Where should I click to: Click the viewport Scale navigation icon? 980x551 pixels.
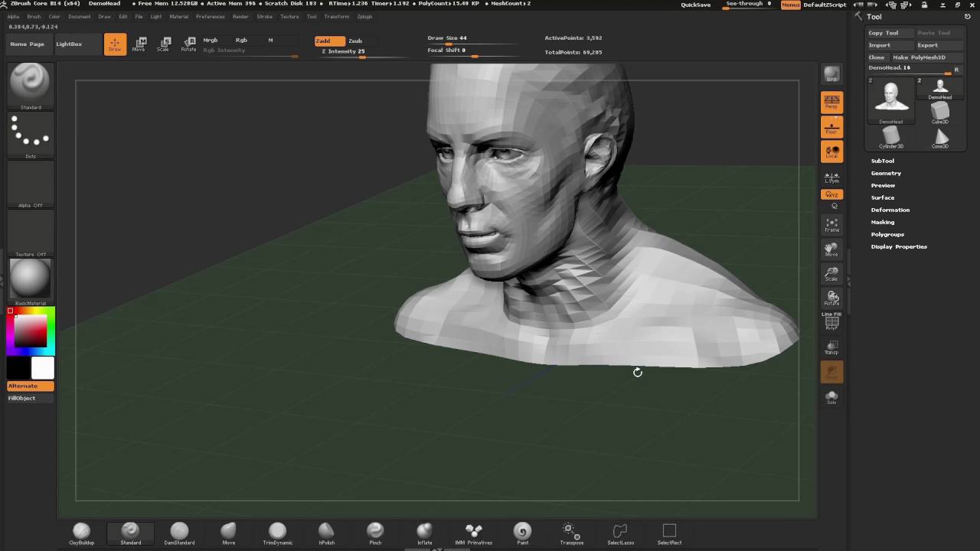tap(831, 274)
